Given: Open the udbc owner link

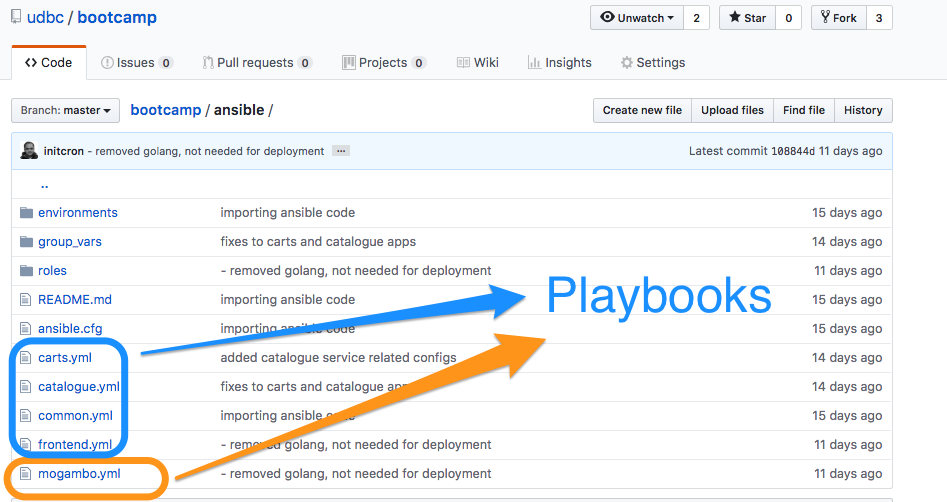Looking at the screenshot, I should (x=45, y=18).
